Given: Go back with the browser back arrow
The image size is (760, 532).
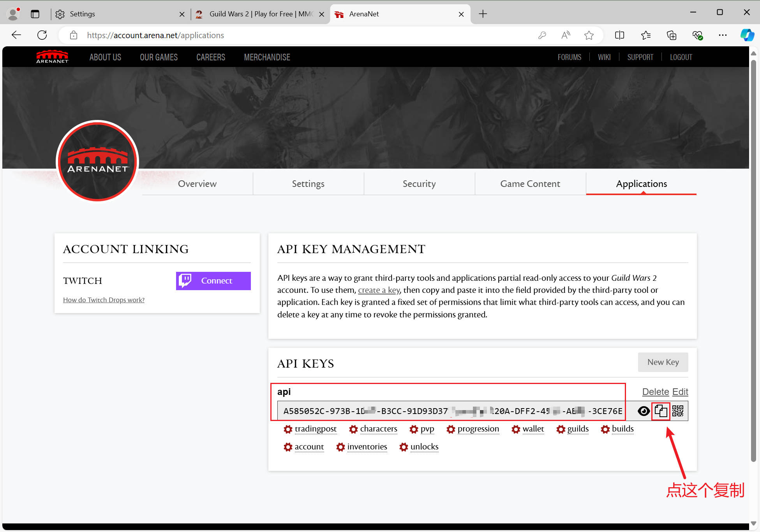Looking at the screenshot, I should coord(16,35).
